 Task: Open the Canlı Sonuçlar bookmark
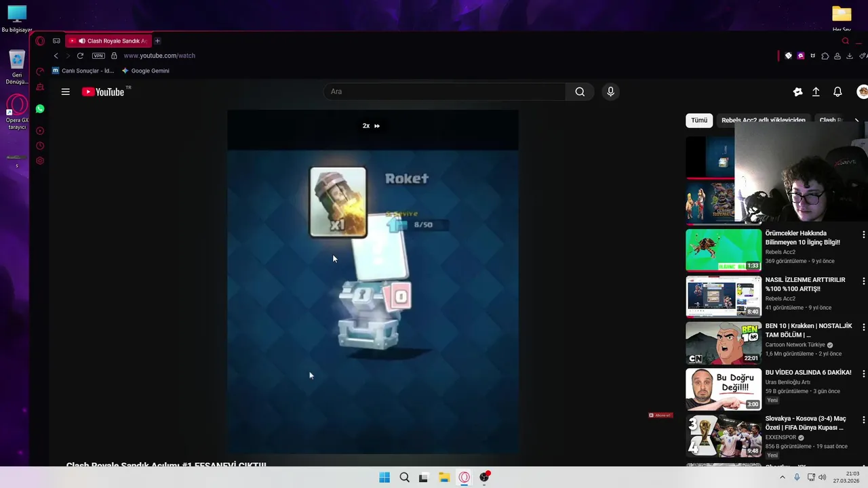pos(83,70)
